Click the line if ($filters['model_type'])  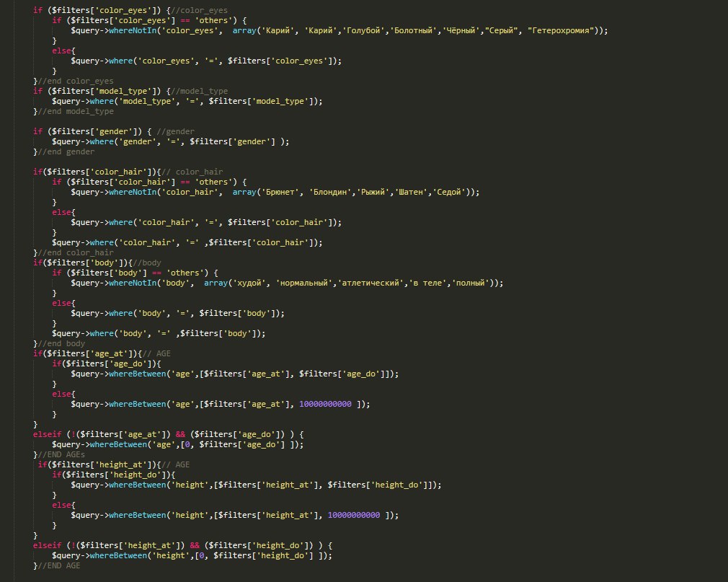pyautogui.click(x=130, y=92)
